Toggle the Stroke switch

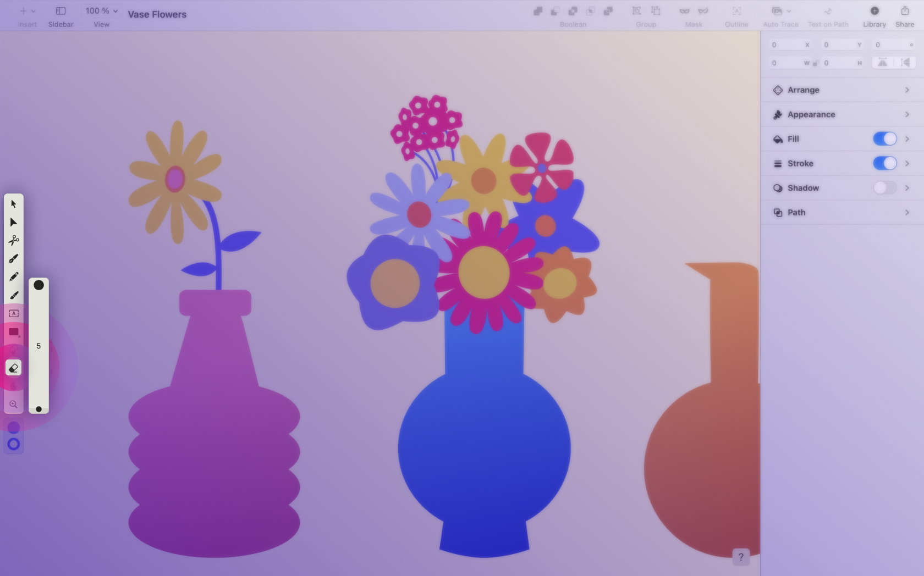(885, 163)
